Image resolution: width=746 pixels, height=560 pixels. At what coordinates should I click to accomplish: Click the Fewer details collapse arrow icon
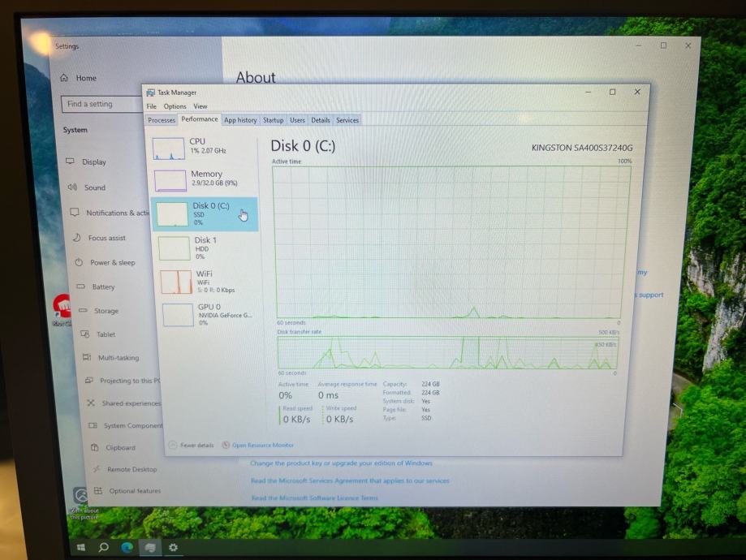point(173,446)
